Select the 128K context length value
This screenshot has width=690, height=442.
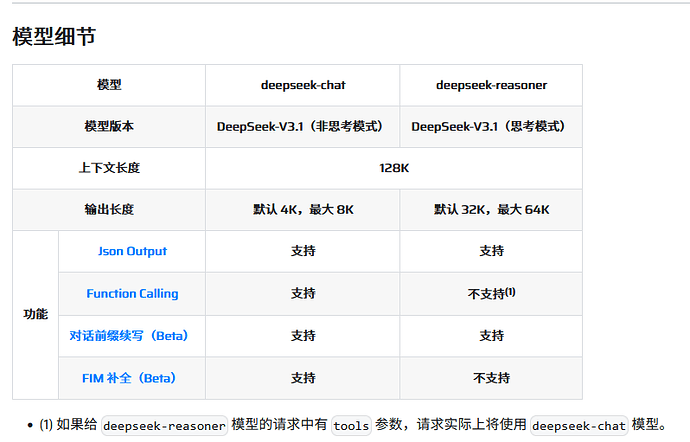[394, 168]
